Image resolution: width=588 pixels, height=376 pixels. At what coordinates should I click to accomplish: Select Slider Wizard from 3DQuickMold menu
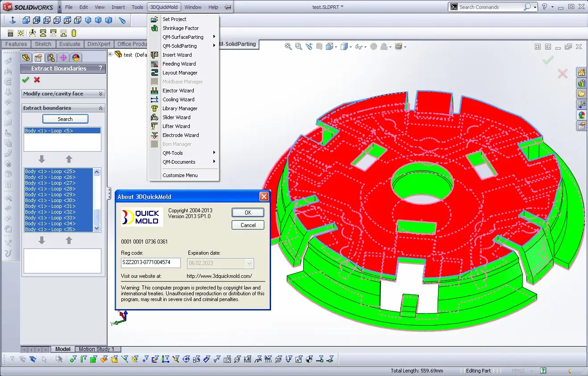(183, 117)
